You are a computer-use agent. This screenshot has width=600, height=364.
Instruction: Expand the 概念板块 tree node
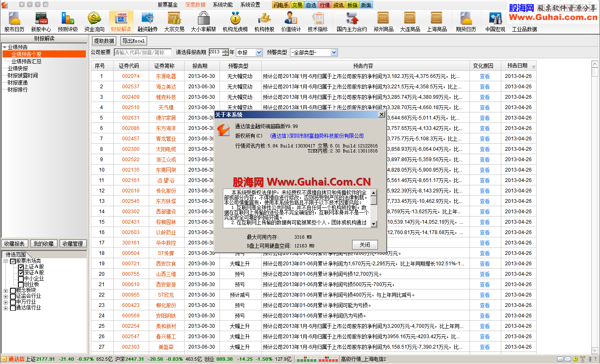pyautogui.click(x=6, y=291)
